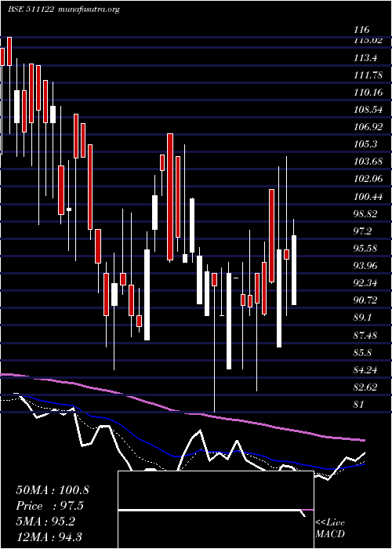Viewport: 392px width, 549px height.
Task: Click the 81 price axis label
Action: click(x=359, y=405)
